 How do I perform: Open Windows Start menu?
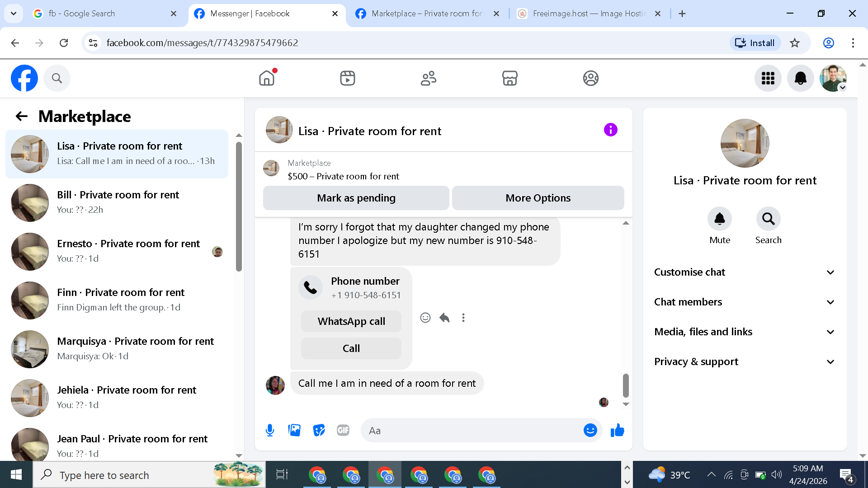(16, 474)
